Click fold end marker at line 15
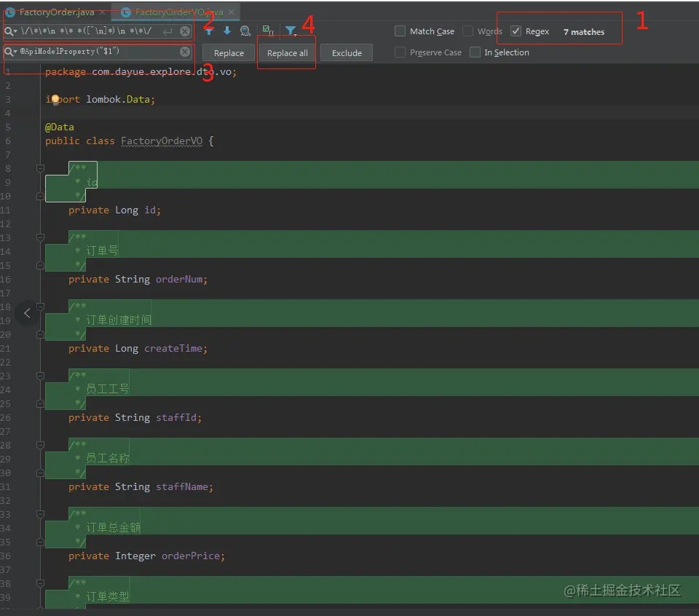The height and width of the screenshot is (616, 699). pyautogui.click(x=40, y=265)
